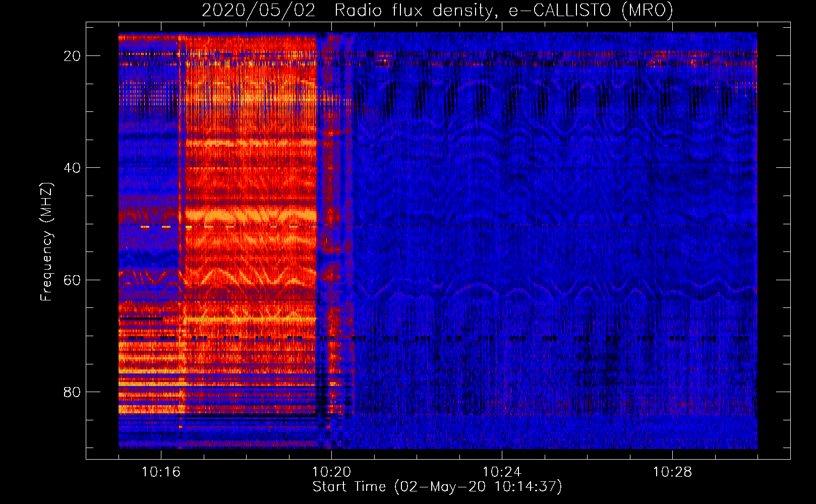Click the frequency tick label 40

point(72,168)
